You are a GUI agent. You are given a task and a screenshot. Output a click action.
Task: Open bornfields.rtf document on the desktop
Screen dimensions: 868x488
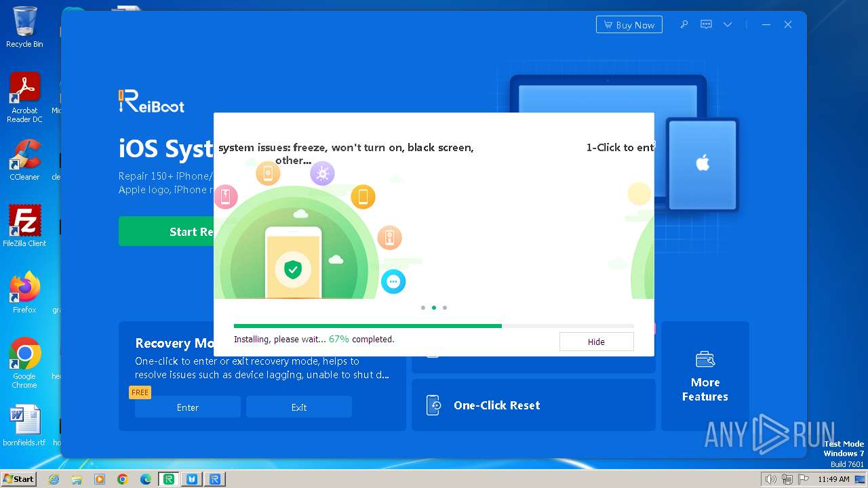click(24, 426)
